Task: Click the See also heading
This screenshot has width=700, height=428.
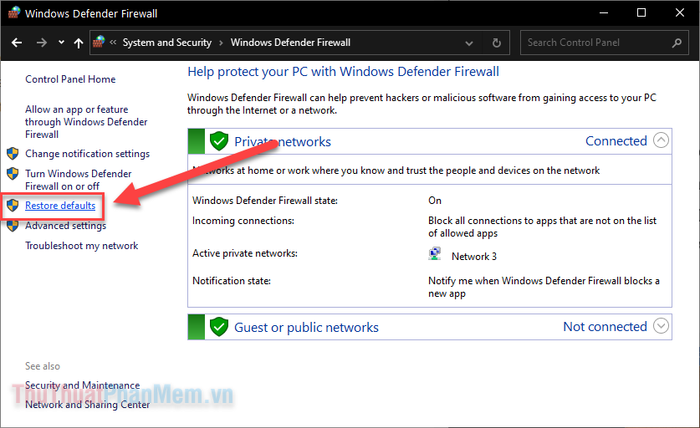Action: [x=42, y=366]
